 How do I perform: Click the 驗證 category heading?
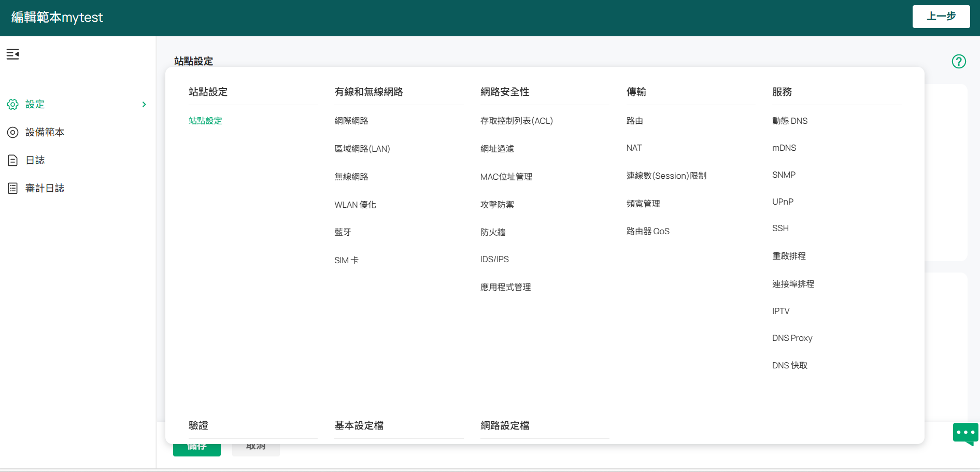pyautogui.click(x=198, y=425)
